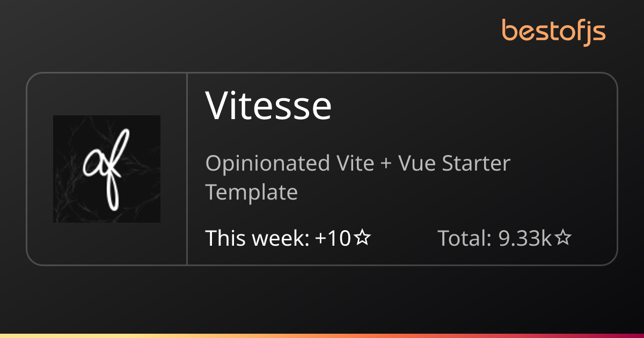644x338 pixels.
Task: Select the 9.33k total stars value
Action: coord(525,238)
